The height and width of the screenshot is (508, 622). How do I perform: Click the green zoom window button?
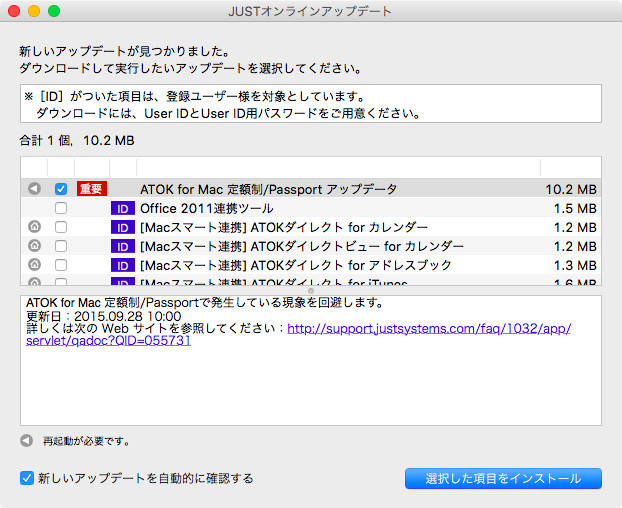click(x=54, y=11)
